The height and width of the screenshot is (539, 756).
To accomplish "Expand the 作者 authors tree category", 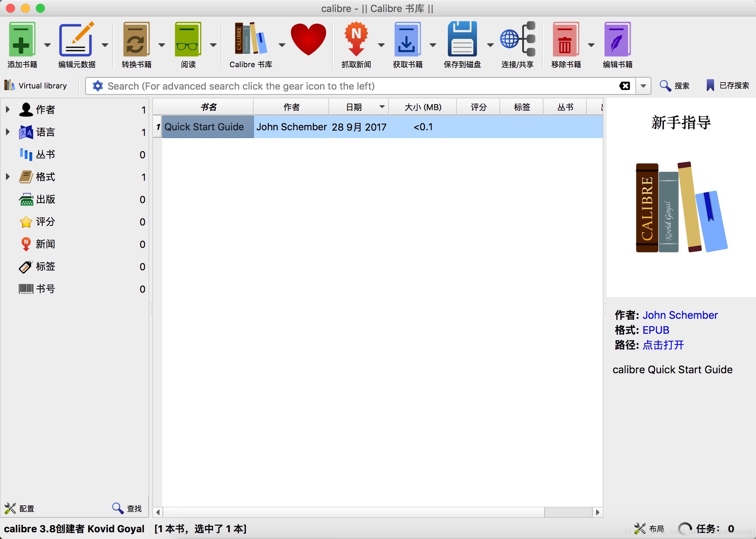I will (x=7, y=109).
